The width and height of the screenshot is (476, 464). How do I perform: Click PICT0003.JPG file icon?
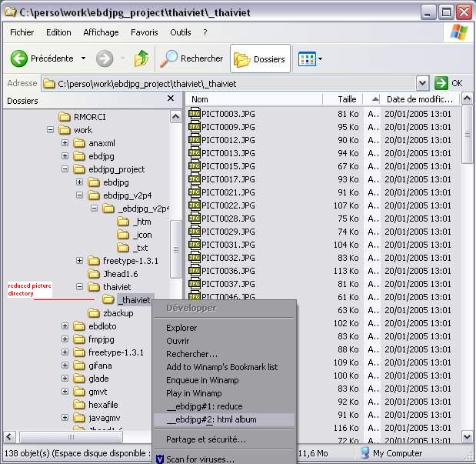tap(195, 114)
